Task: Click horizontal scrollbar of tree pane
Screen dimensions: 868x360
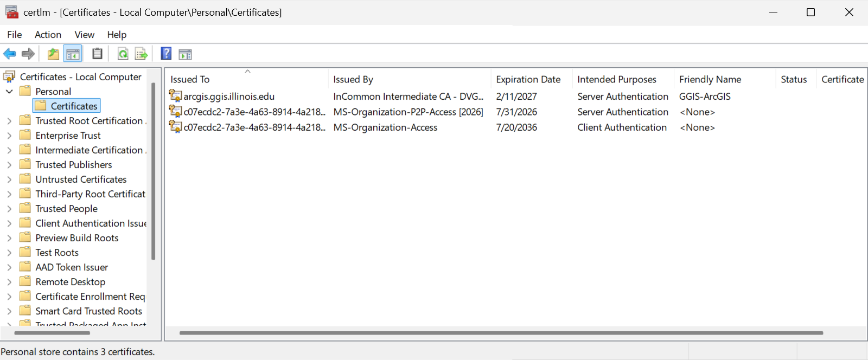Action: coord(52,332)
